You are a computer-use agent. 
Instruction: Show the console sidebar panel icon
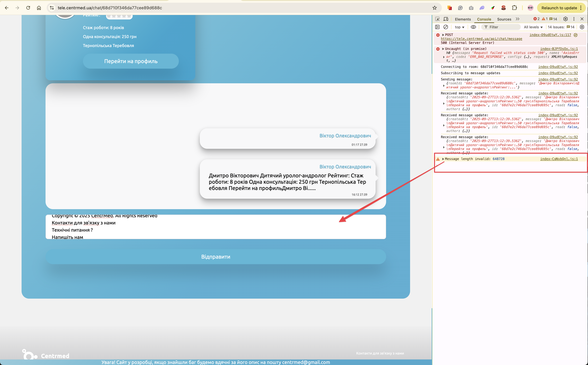pos(437,27)
